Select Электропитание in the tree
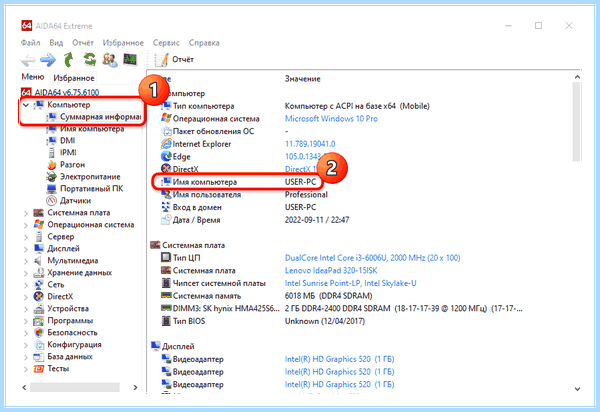600x412 pixels. [x=83, y=177]
